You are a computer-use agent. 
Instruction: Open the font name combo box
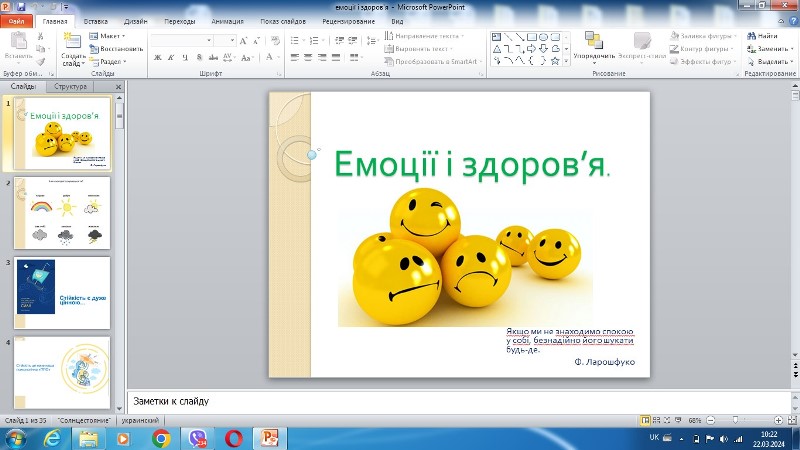[x=182, y=40]
